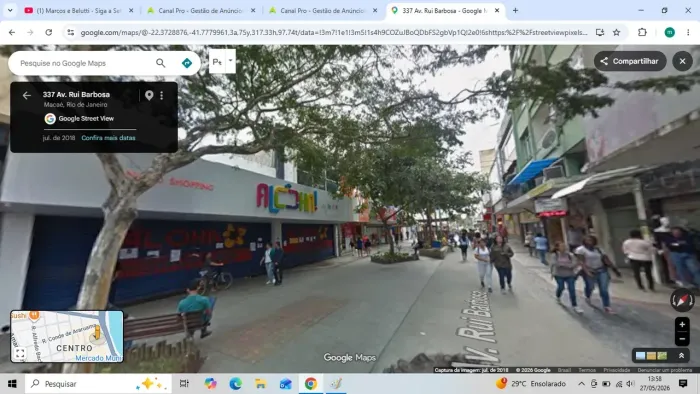Click the Pt input language button
Viewport: 700px width, 394px height.
(217, 62)
